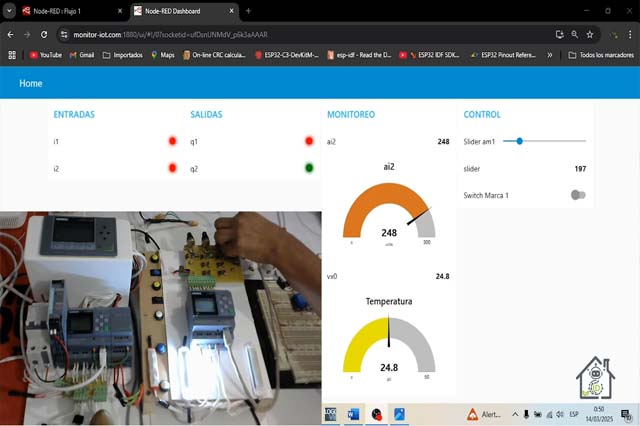Open the Gmail bookmark
640x426 pixels.
[81, 55]
